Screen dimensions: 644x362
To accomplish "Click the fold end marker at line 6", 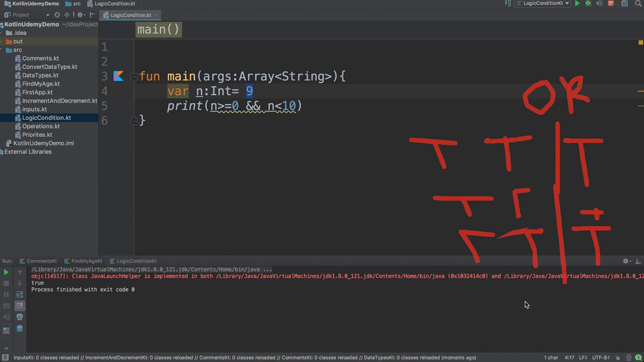I will [x=134, y=121].
